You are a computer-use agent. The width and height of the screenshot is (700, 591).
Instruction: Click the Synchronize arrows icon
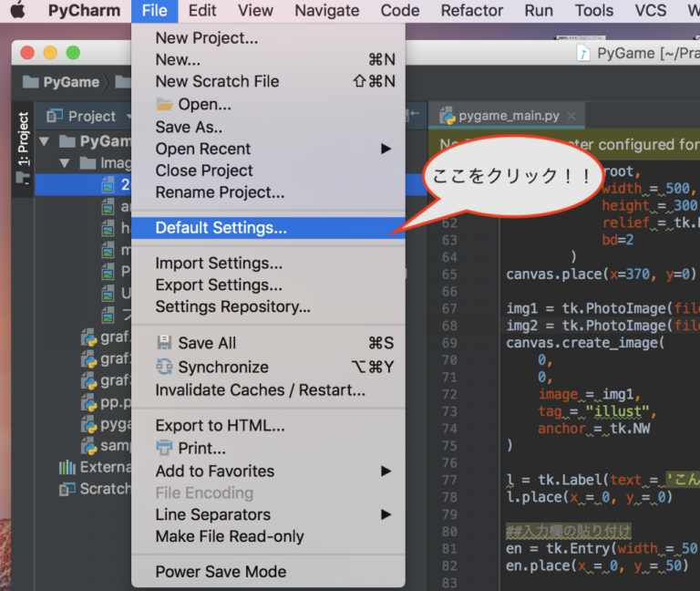(x=164, y=367)
